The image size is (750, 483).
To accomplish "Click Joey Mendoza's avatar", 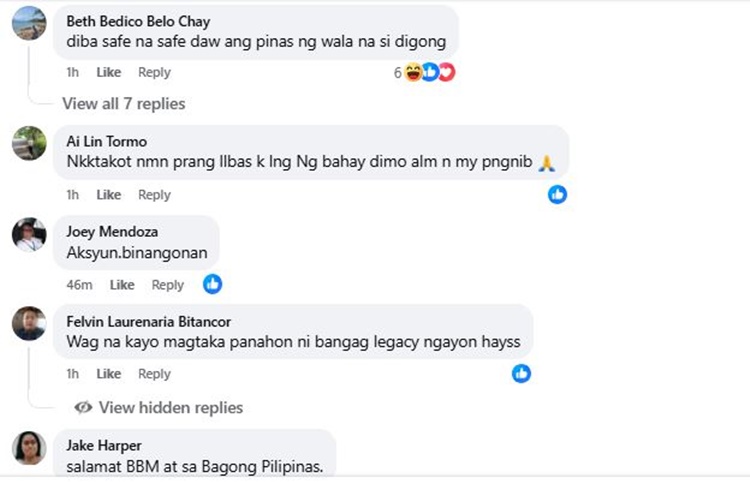I will point(29,234).
